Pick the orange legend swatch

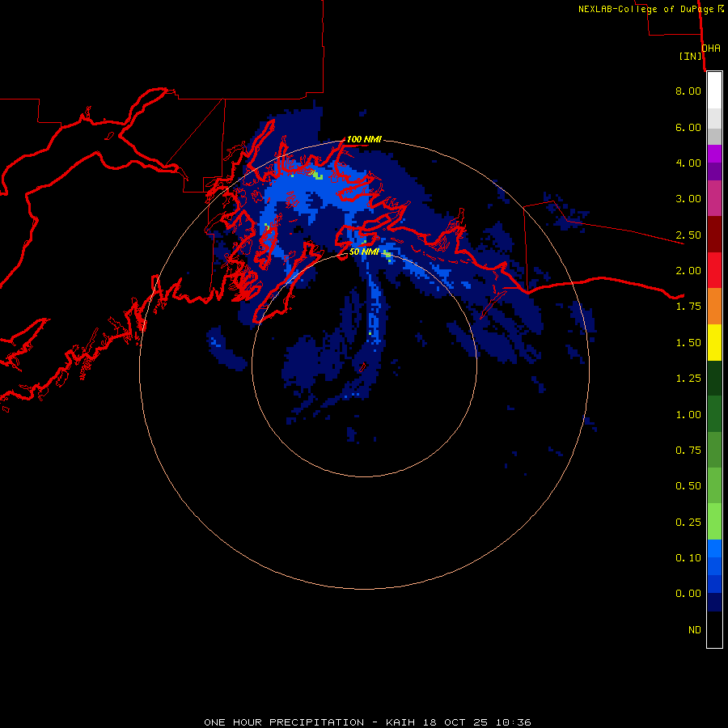tap(714, 307)
